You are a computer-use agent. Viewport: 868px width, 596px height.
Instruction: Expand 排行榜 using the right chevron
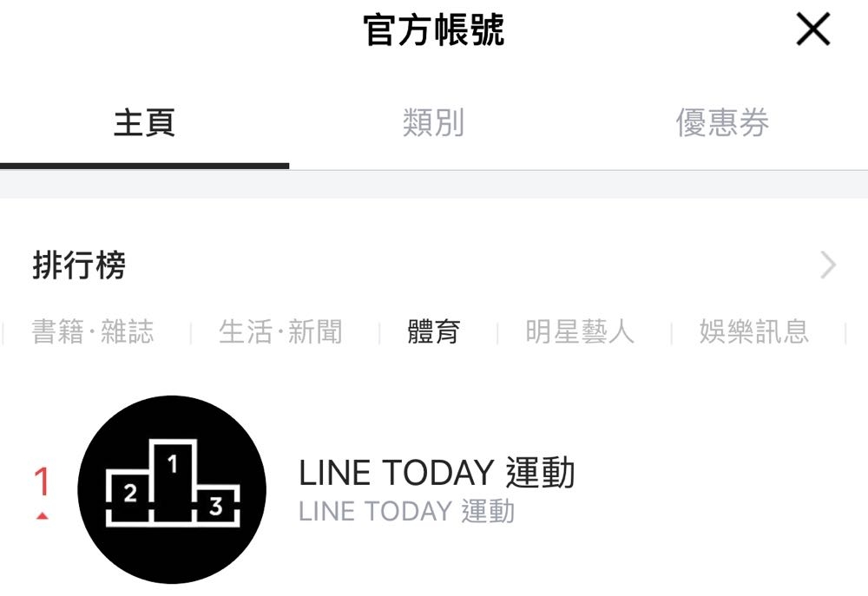(828, 265)
